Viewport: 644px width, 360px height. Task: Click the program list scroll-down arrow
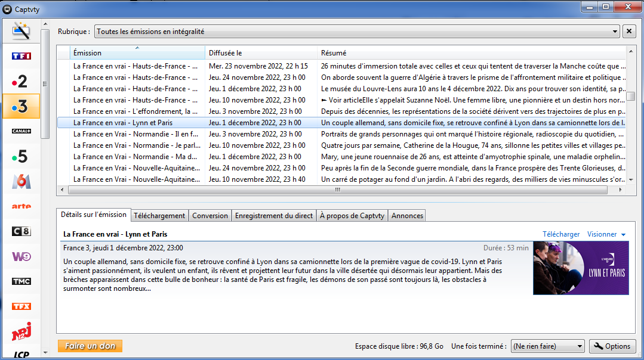point(630,179)
